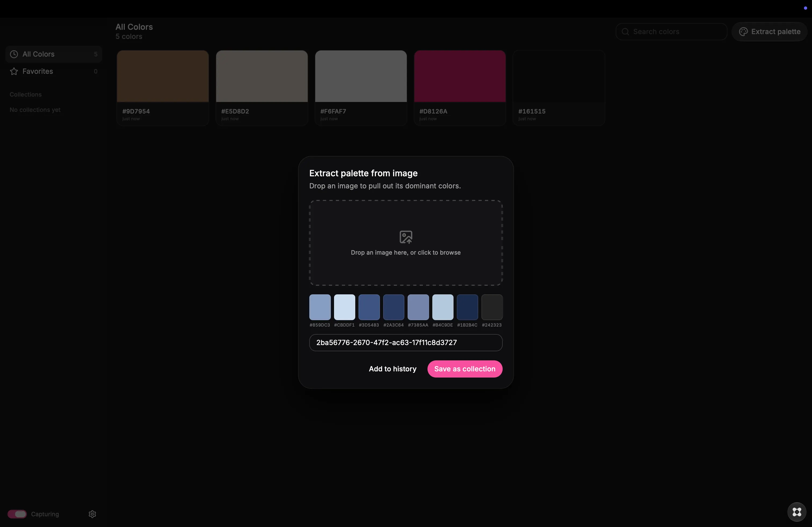Click the collection name input field
This screenshot has width=812, height=527.
pos(406,343)
